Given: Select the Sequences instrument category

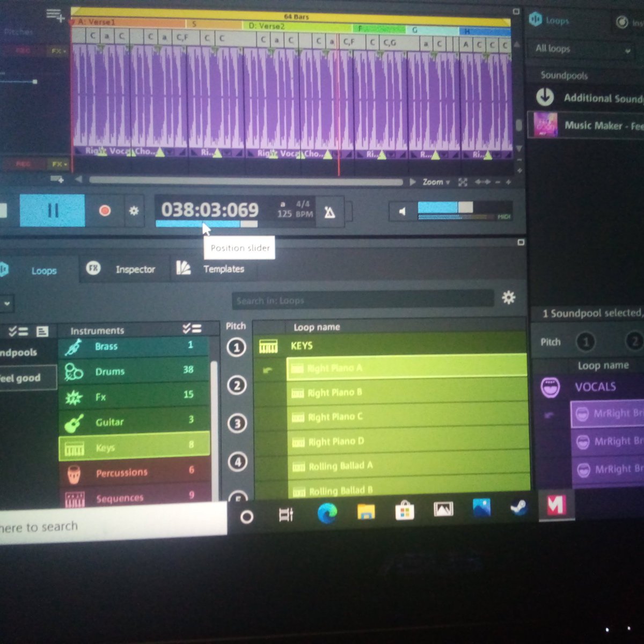Looking at the screenshot, I should pyautogui.click(x=134, y=497).
